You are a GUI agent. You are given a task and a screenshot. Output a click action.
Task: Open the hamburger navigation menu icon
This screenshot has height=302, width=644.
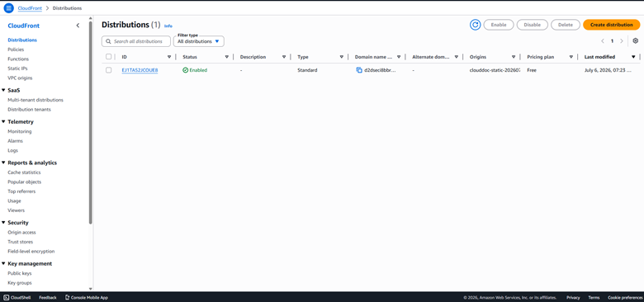tap(8, 7)
